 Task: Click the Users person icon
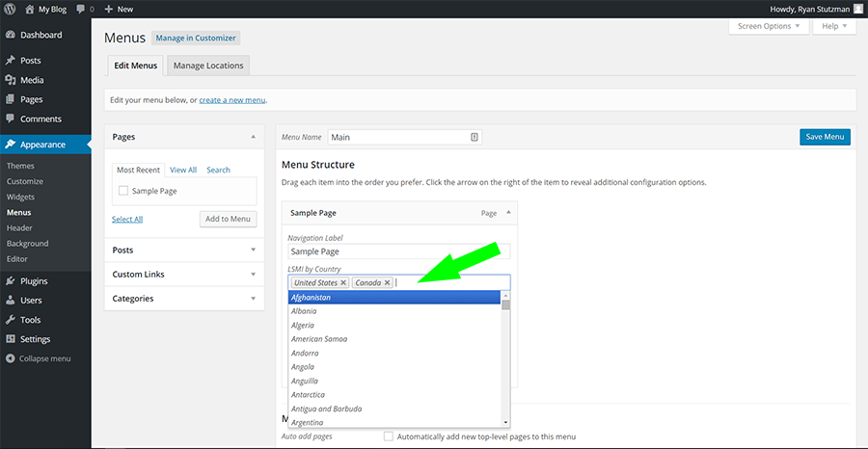coord(10,301)
